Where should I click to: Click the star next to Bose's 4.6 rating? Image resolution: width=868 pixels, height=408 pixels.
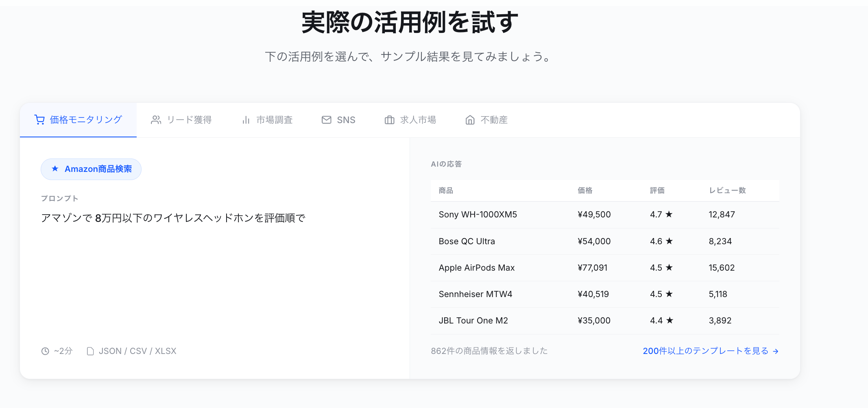click(669, 241)
